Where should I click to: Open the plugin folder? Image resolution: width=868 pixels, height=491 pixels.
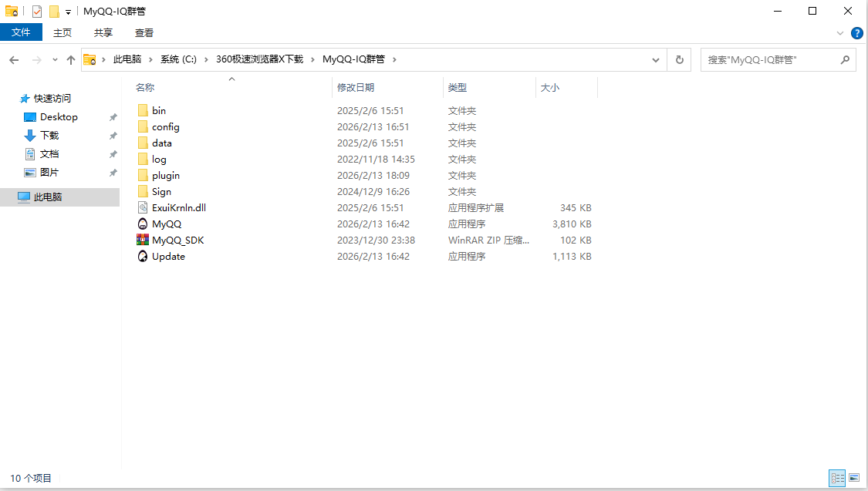(165, 176)
